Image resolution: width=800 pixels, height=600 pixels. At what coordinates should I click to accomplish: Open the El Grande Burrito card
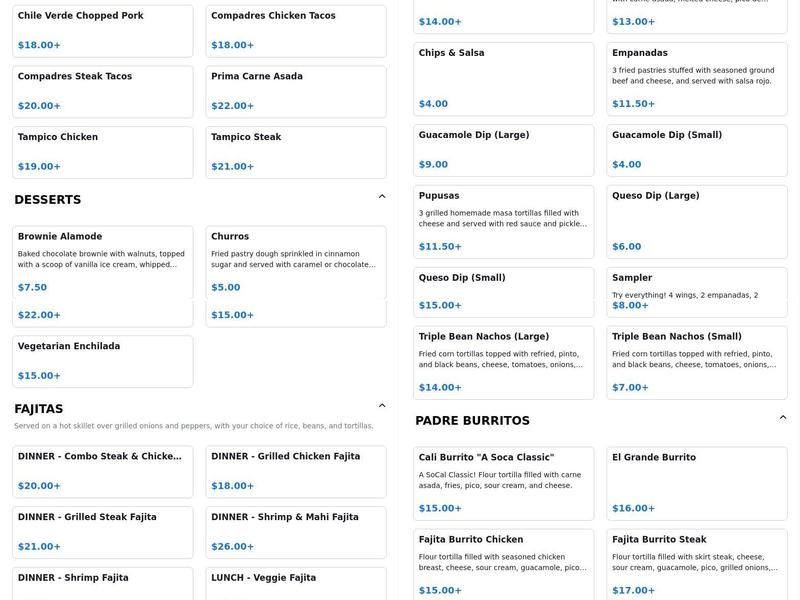[697, 483]
